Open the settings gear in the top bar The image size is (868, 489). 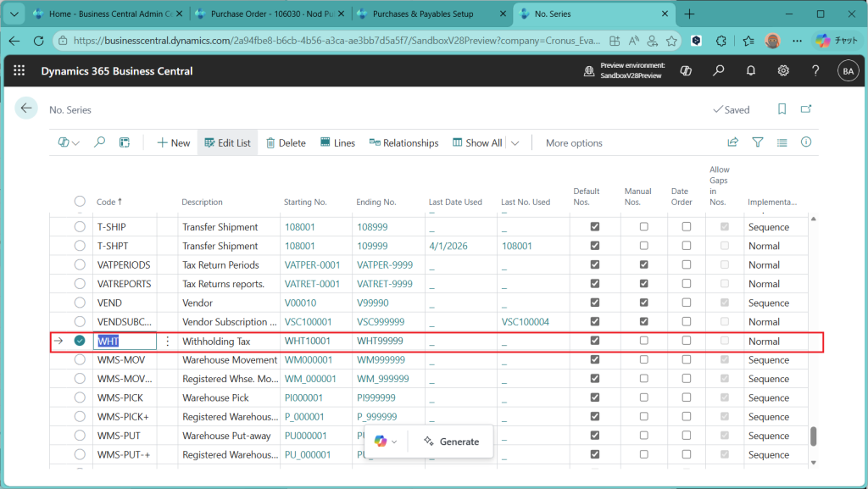coord(783,71)
